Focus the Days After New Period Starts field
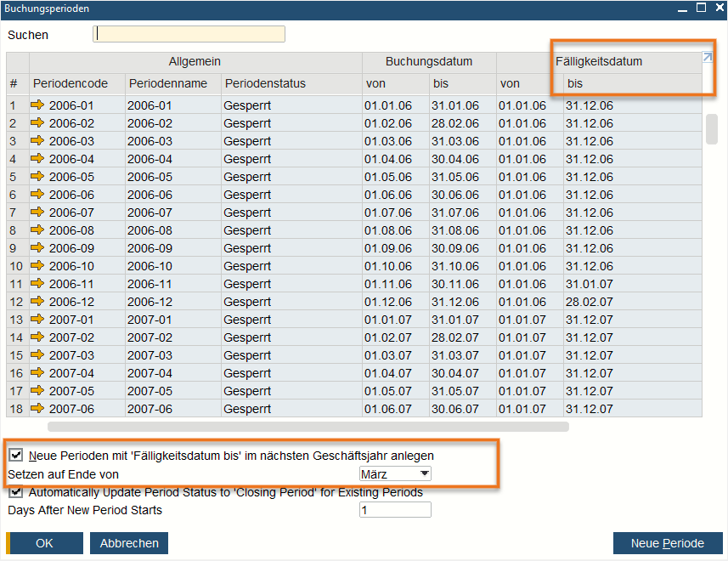The image size is (728, 561). coord(395,510)
